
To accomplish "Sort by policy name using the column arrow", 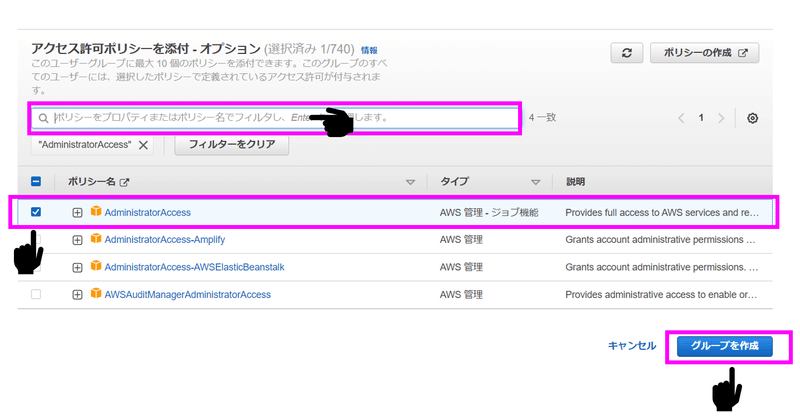I will pos(410,182).
